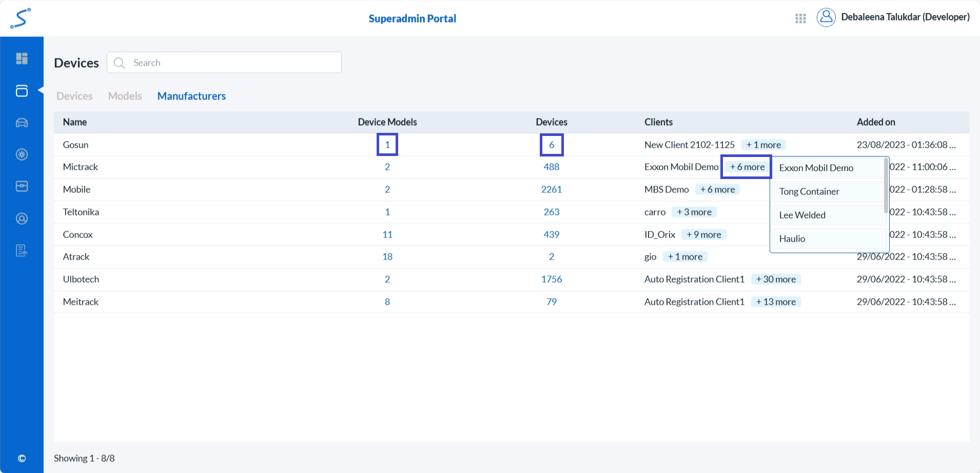Click the apps grid icon in the top bar
Viewport: 980px width, 473px height.
pyautogui.click(x=800, y=18)
